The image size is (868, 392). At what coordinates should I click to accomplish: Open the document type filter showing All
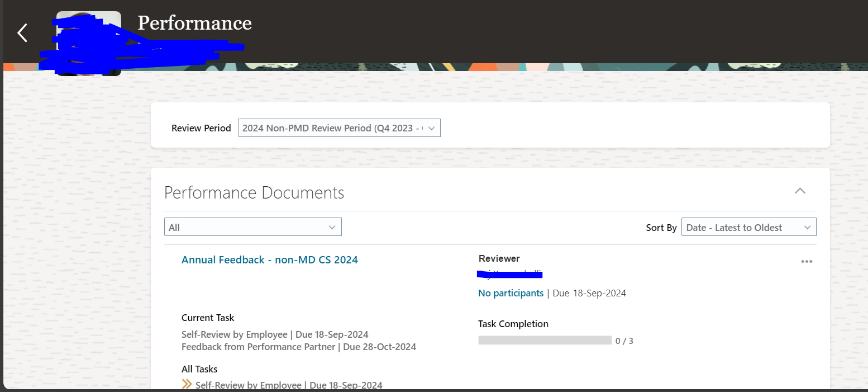[x=251, y=226]
